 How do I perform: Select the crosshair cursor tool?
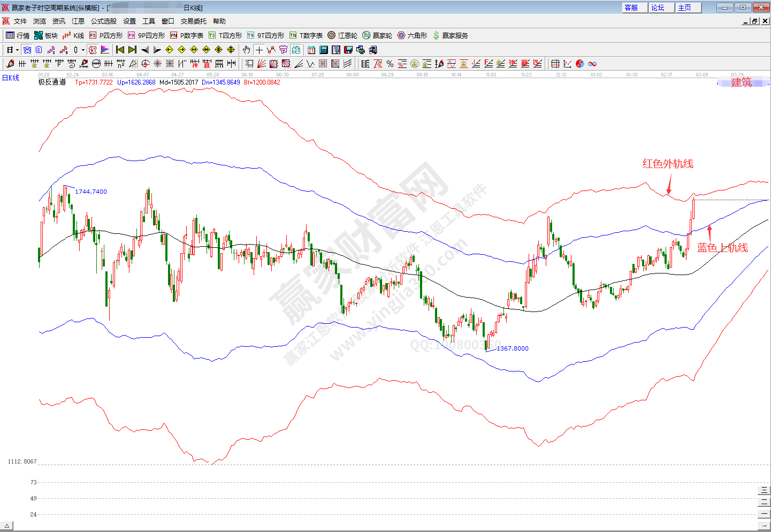pos(259,50)
